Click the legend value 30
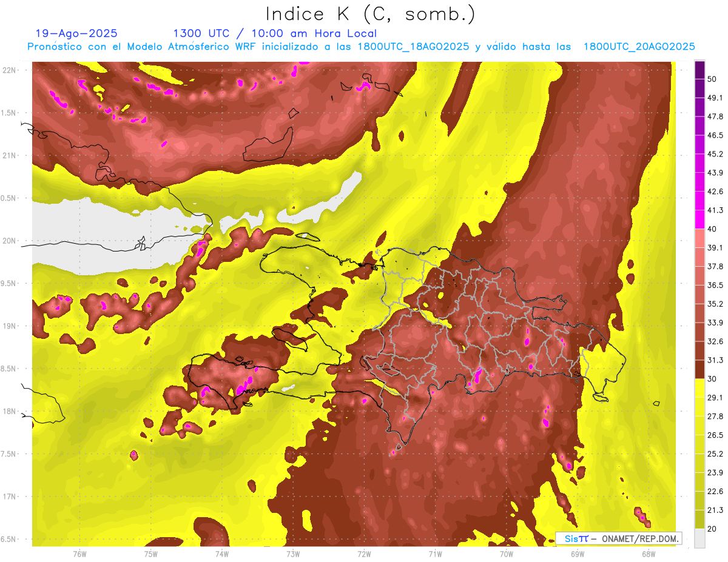This screenshot has width=728, height=562. click(x=712, y=379)
